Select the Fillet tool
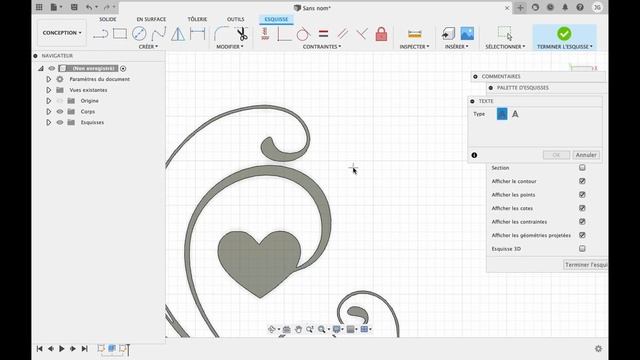Viewport: 640px width, 360px height. [x=221, y=34]
